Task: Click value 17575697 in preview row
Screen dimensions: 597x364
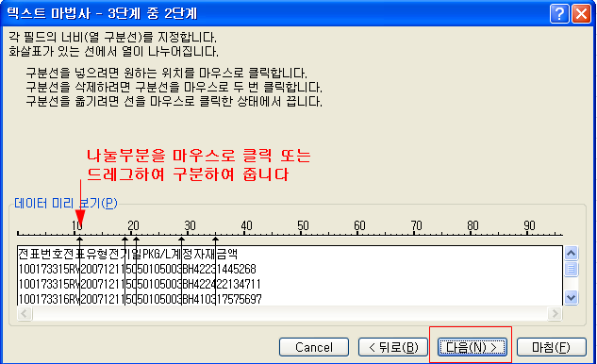Action: [240, 299]
